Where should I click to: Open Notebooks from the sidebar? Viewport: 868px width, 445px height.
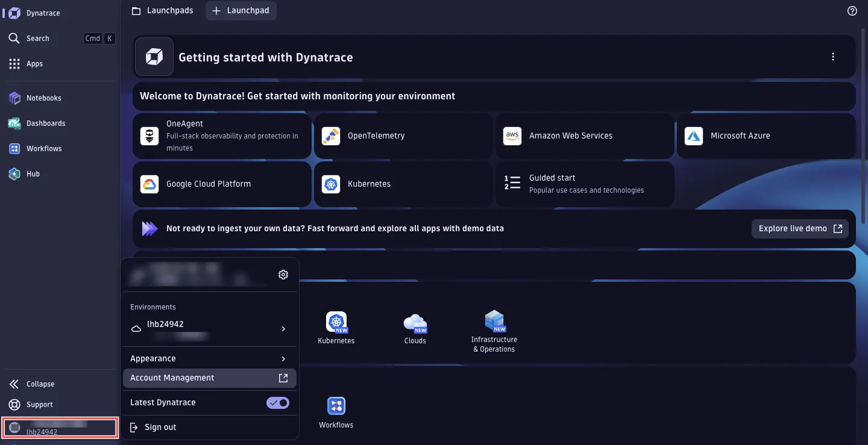pyautogui.click(x=60, y=98)
